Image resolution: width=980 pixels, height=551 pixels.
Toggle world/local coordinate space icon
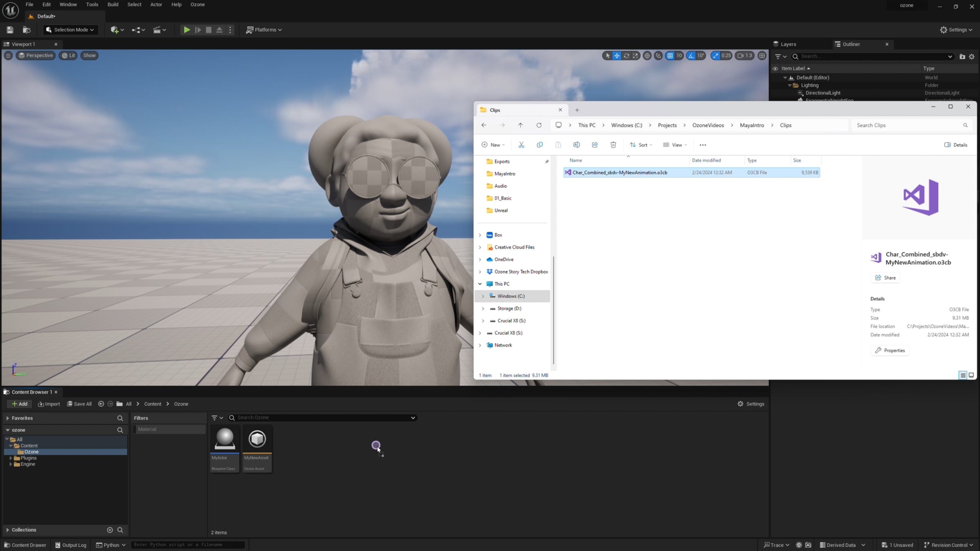[x=647, y=56]
